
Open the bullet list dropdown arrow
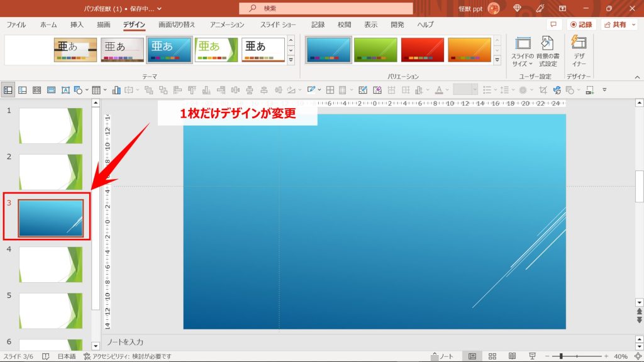pyautogui.click(x=496, y=89)
